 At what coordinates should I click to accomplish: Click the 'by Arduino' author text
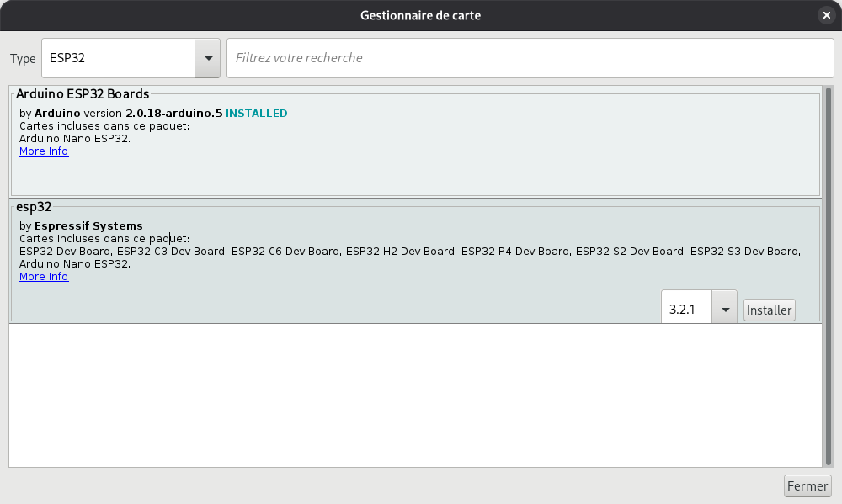click(x=50, y=113)
